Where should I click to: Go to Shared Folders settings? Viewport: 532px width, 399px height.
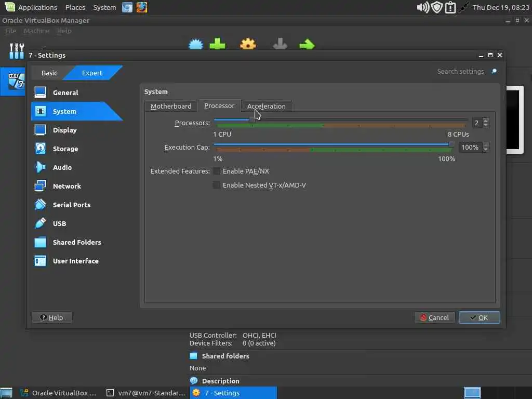[x=77, y=242]
